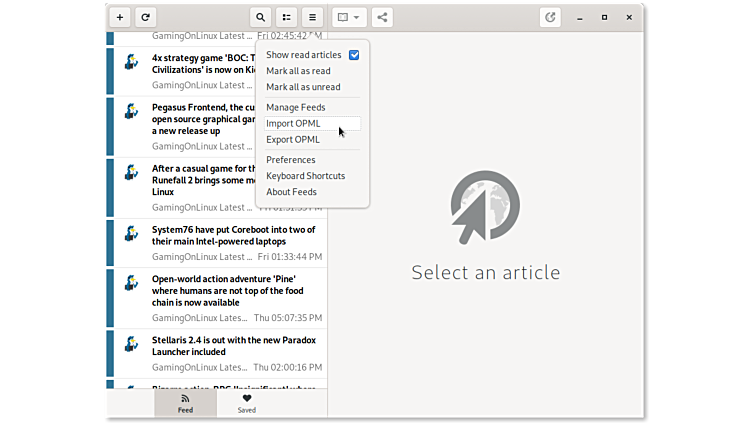This screenshot has width=752, height=423.
Task: Open the System76 Coreboot article
Action: tap(233, 235)
